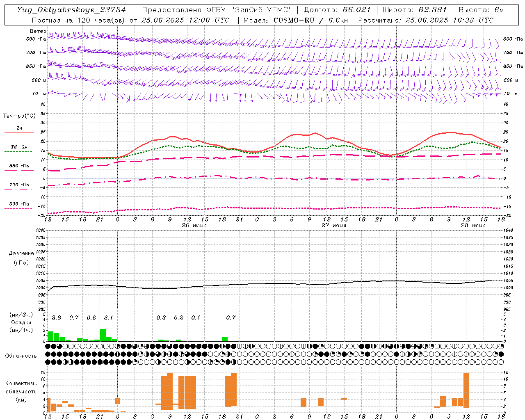Image resolution: width=525 pixels, height=420 pixels.
Task: Click the "2м" temperature legend entry
Action: (x=19, y=128)
